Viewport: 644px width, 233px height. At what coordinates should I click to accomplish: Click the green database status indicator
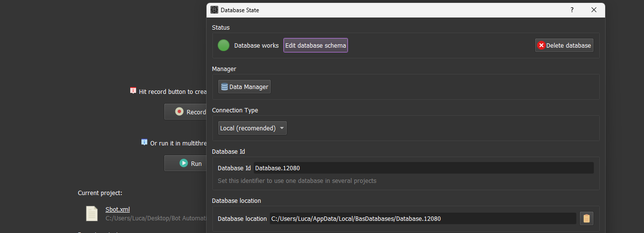coord(224,46)
